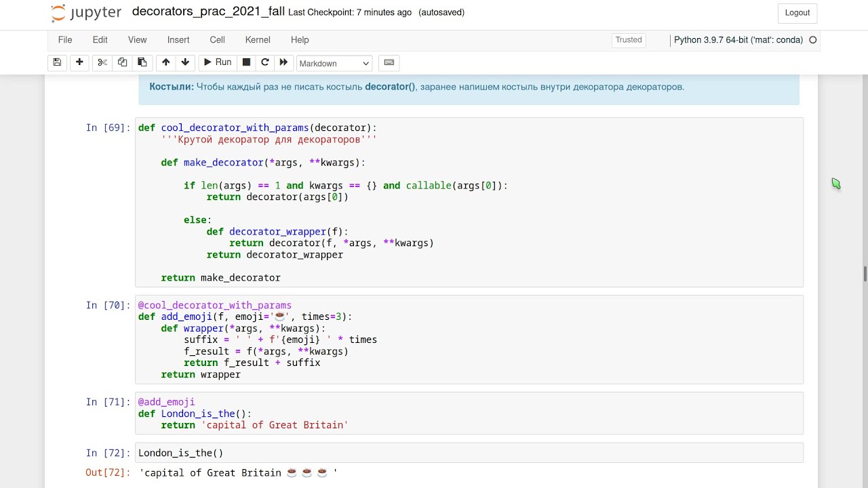868x488 pixels.
Task: Click the Jupyter logo
Action: tap(86, 13)
